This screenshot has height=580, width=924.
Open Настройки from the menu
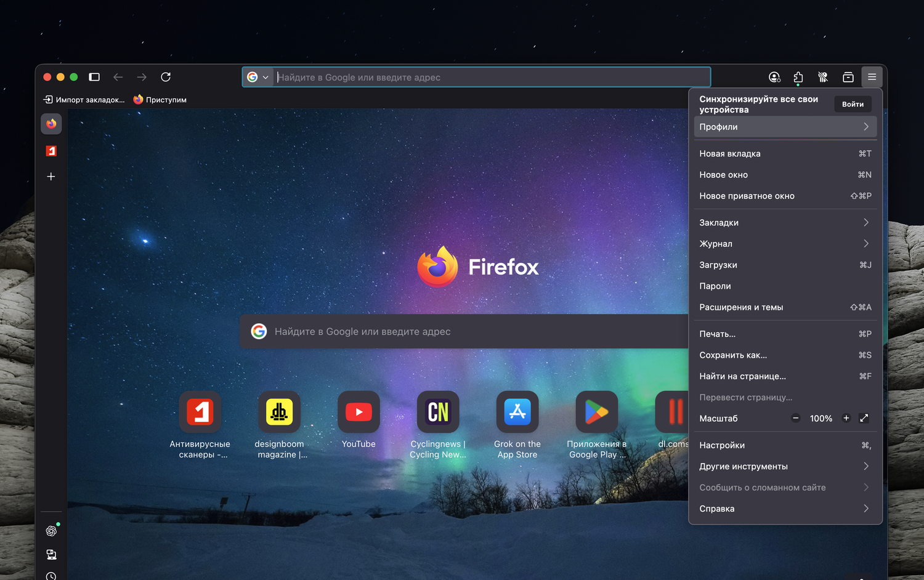point(785,445)
